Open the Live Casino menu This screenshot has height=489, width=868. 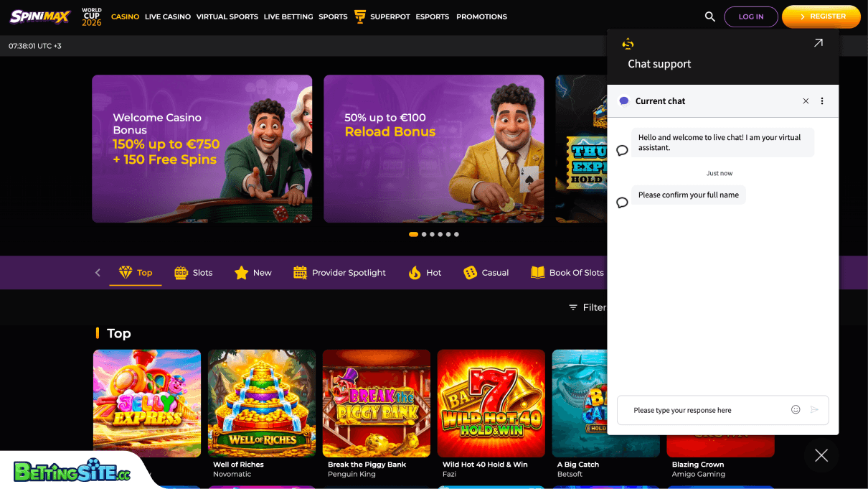(x=168, y=17)
